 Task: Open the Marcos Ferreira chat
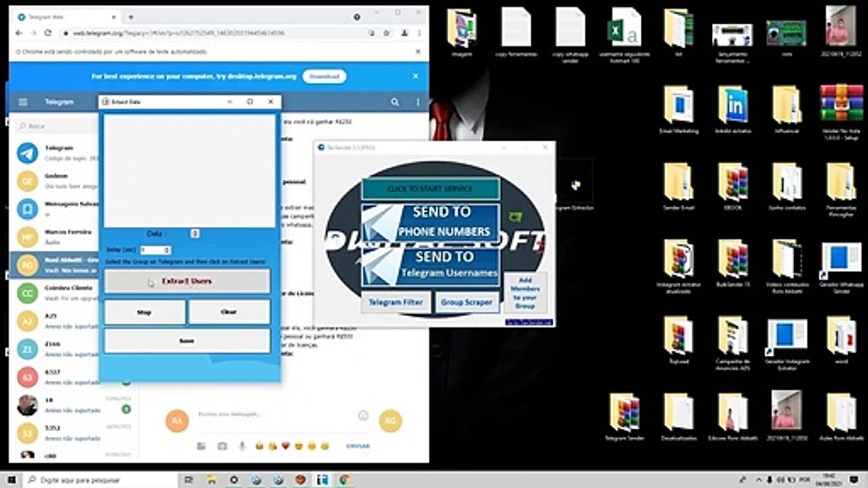(57, 236)
